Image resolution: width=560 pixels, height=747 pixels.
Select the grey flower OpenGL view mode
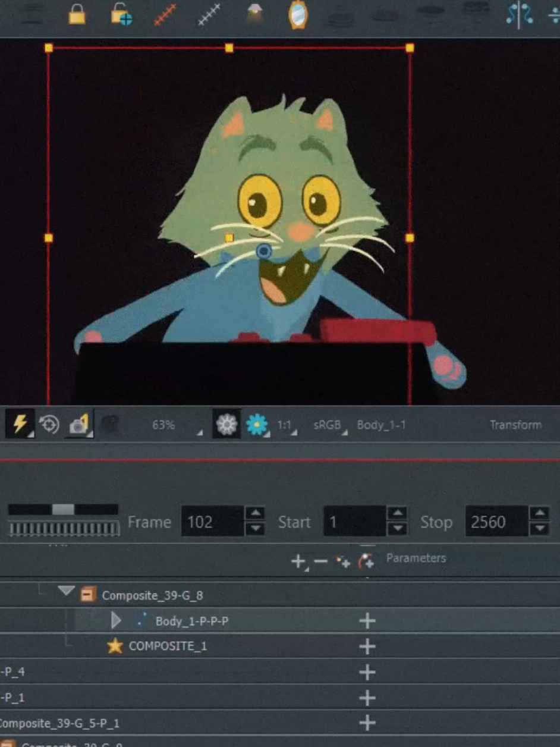(x=226, y=425)
